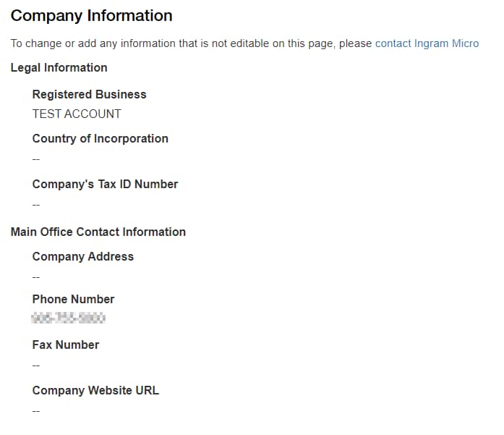The image size is (504, 435).
Task: Click the Phone Number label
Action: pyautogui.click(x=73, y=299)
